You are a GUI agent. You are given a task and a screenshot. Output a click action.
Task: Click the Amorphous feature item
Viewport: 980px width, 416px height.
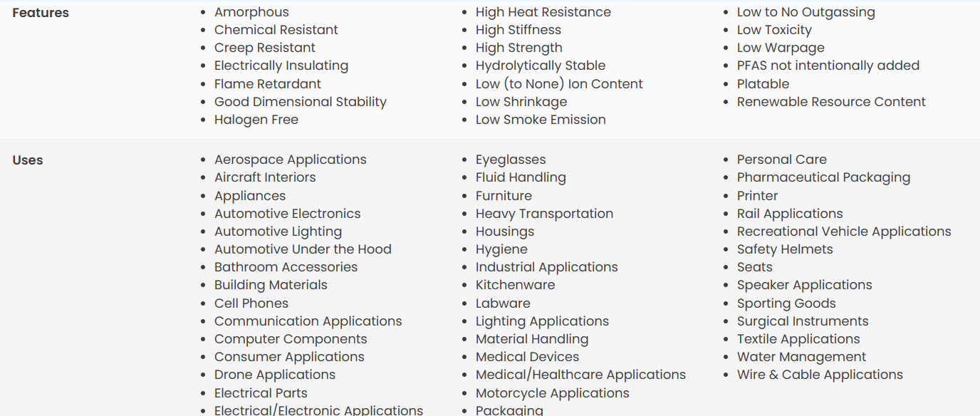click(251, 12)
